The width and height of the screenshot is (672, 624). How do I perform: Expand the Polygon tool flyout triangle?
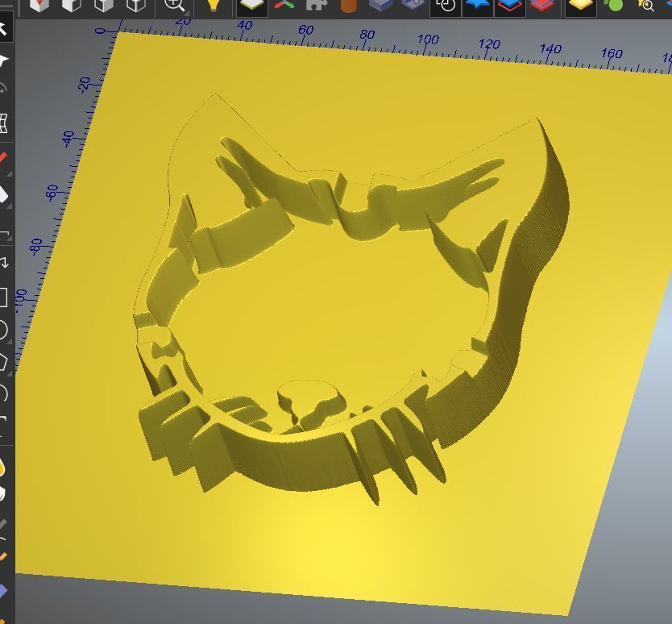tap(9, 373)
